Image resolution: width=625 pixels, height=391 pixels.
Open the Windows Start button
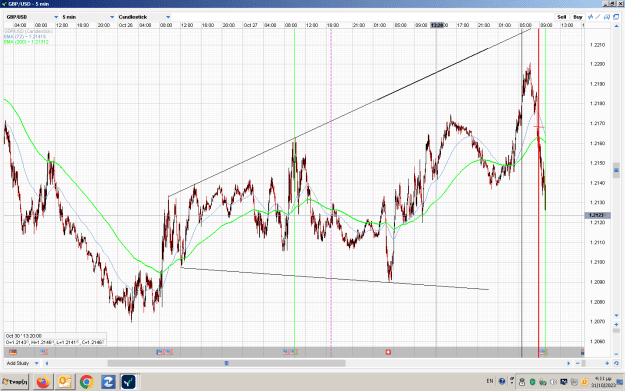pyautogui.click(x=15, y=382)
